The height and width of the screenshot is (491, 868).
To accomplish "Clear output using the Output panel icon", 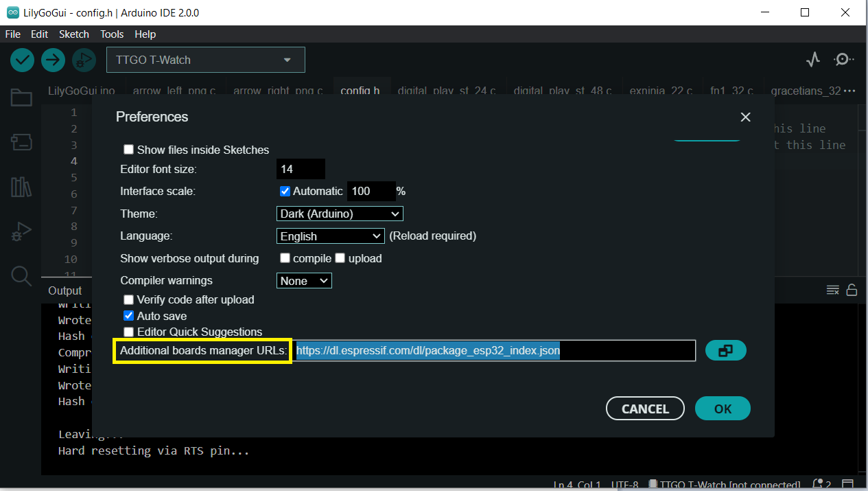I will coord(833,290).
